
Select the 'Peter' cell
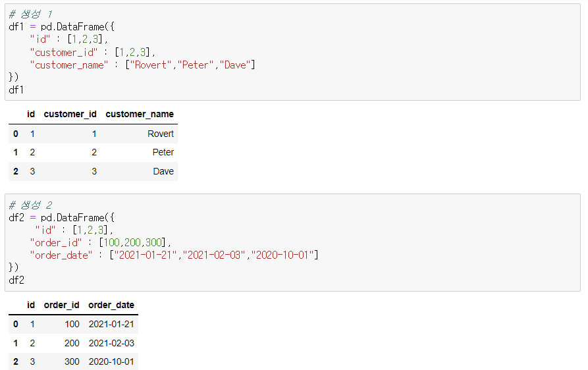(x=163, y=152)
